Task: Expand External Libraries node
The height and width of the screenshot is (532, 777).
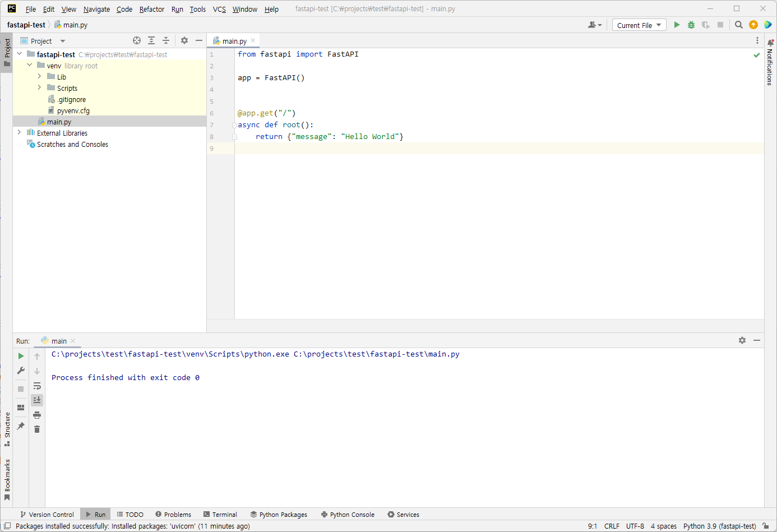Action: pos(20,132)
